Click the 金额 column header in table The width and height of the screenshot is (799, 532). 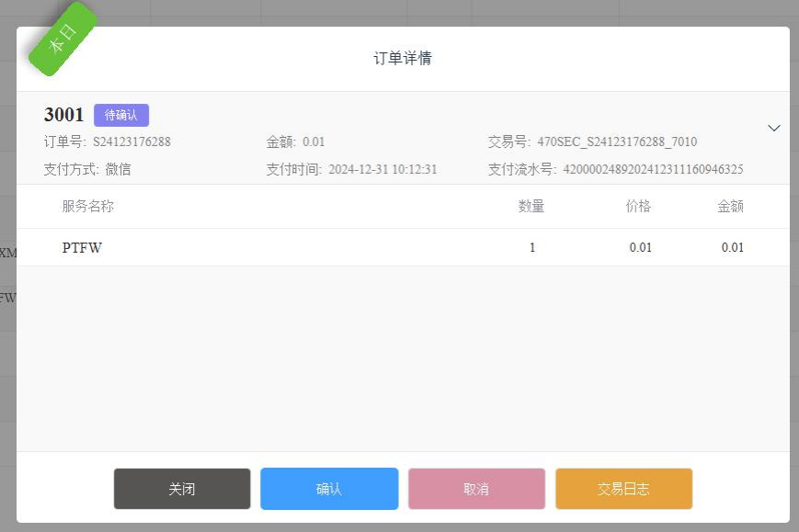(730, 207)
